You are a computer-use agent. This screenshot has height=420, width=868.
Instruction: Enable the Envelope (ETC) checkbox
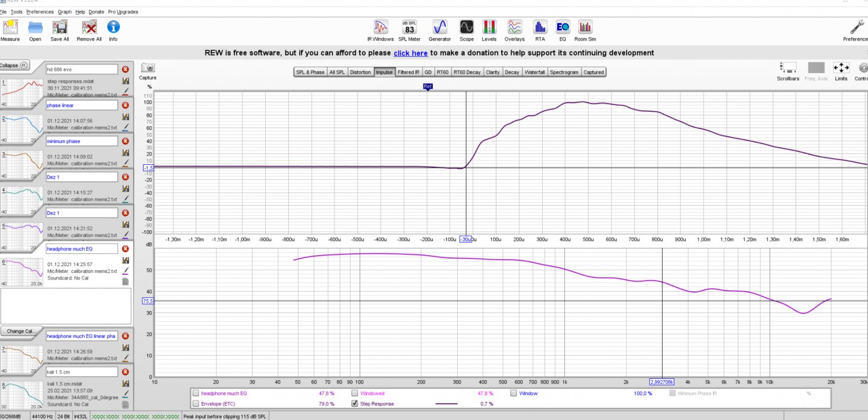pos(196,404)
